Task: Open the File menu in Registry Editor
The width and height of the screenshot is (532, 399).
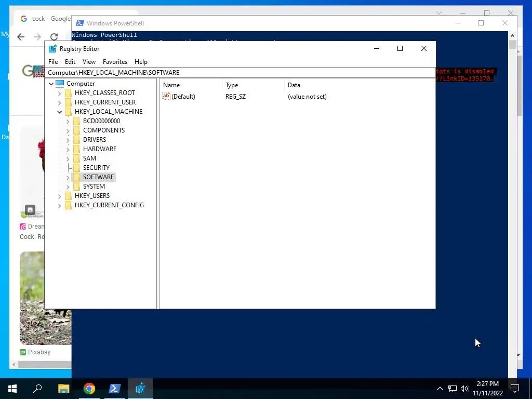Action: [53, 62]
